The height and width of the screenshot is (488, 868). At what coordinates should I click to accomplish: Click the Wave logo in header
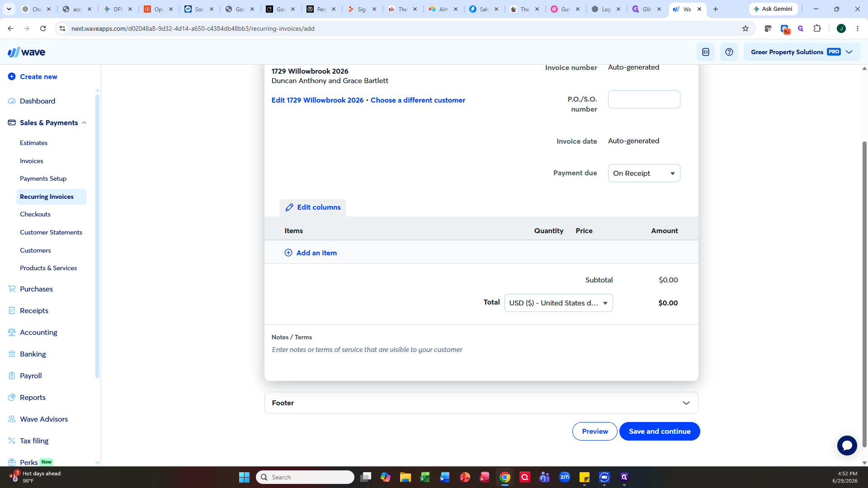pyautogui.click(x=26, y=52)
